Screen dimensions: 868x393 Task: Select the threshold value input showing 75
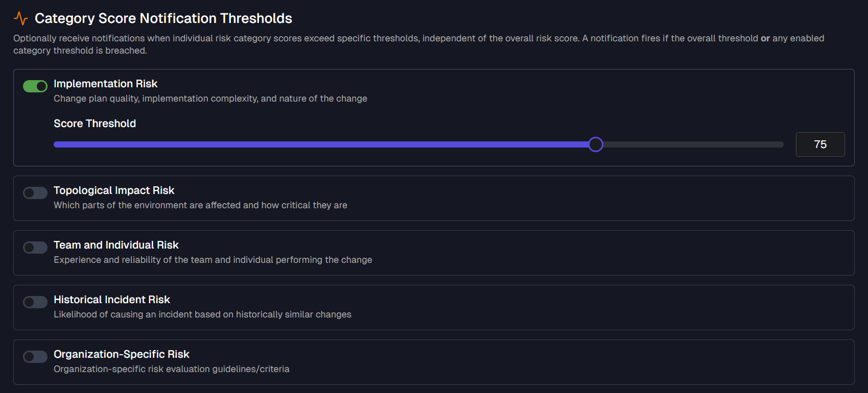820,144
